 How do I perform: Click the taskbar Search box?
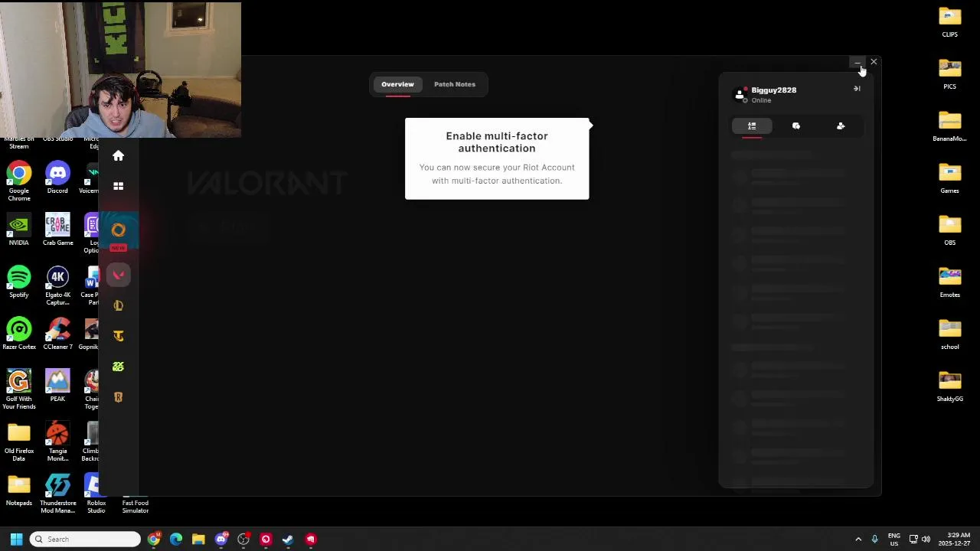click(x=85, y=539)
